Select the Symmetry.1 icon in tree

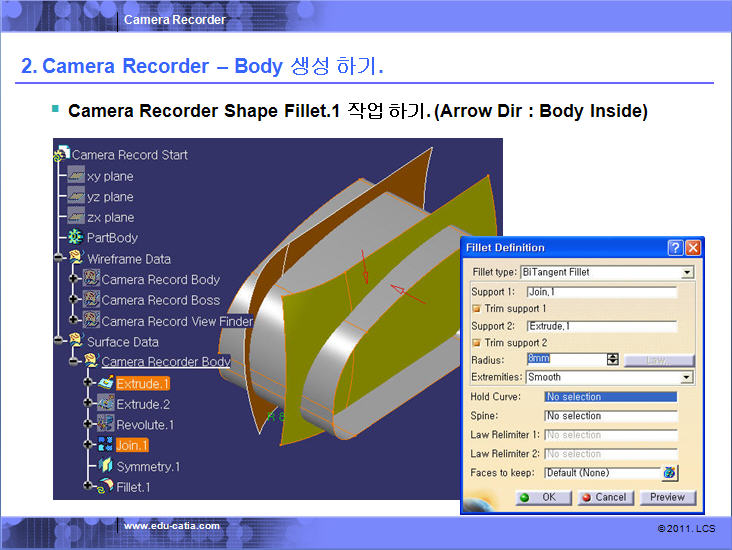tap(105, 467)
